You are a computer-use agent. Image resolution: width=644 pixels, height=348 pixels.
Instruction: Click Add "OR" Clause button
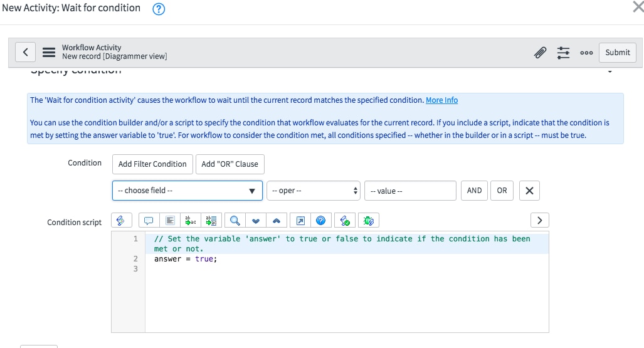tap(230, 164)
